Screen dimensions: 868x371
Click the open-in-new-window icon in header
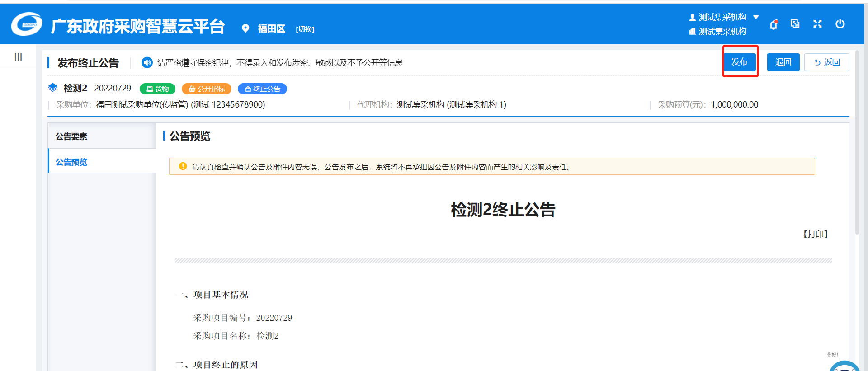coord(795,24)
